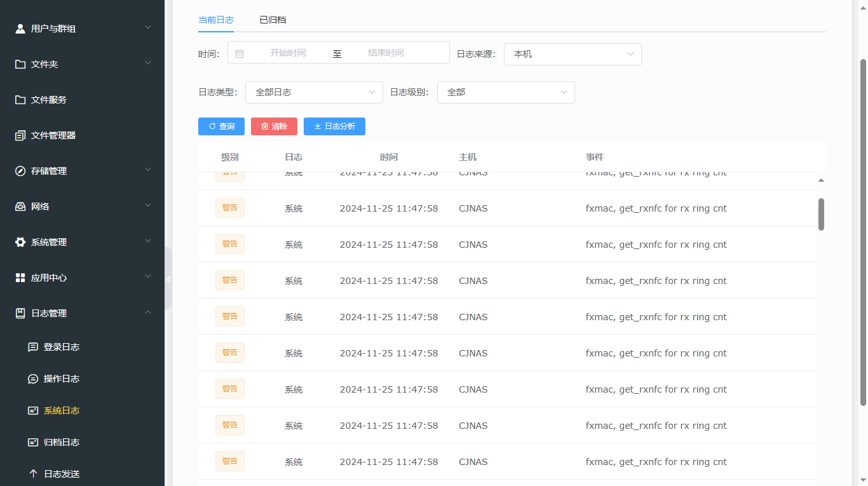This screenshot has width=868, height=486.
Task: Open 应用中心 via its grid icon
Action: [18, 277]
